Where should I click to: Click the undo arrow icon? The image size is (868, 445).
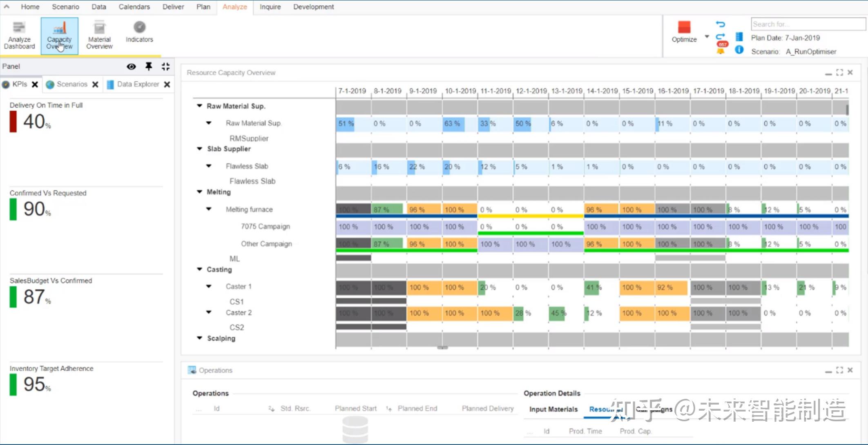pyautogui.click(x=721, y=24)
